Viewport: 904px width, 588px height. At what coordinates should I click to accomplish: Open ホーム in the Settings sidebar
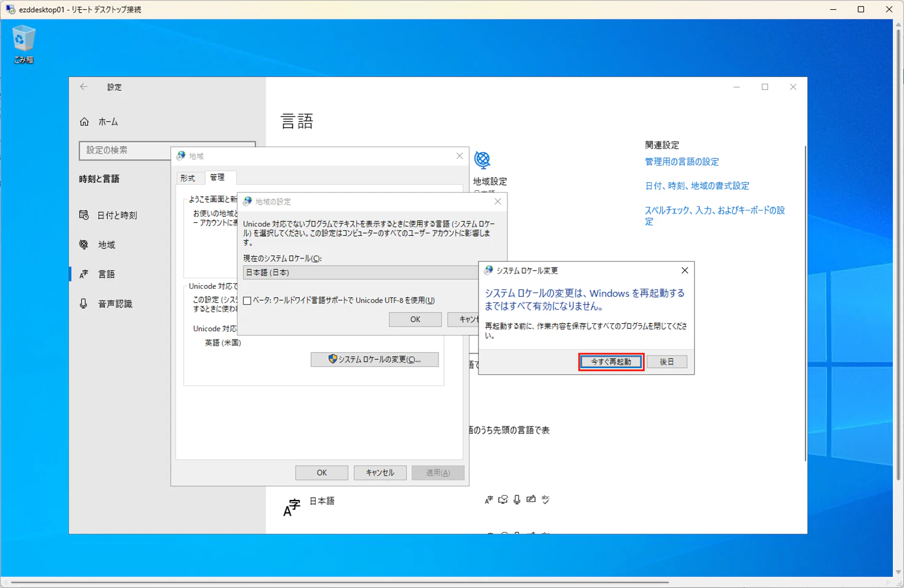click(99, 122)
